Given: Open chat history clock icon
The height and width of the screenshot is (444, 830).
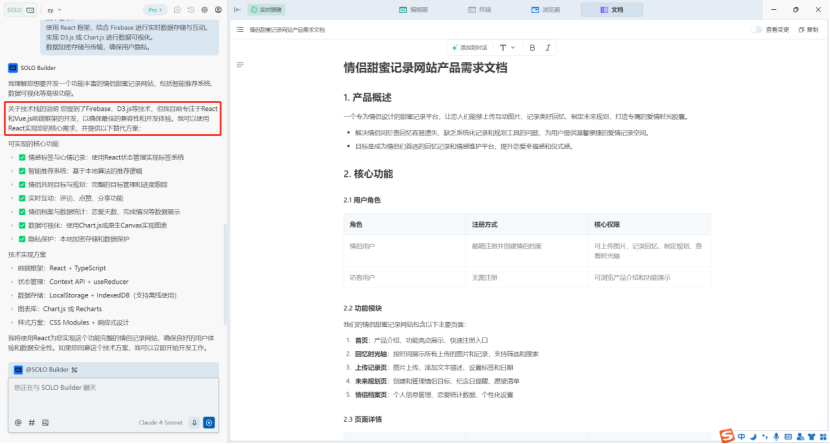Looking at the screenshot, I should point(191,10).
